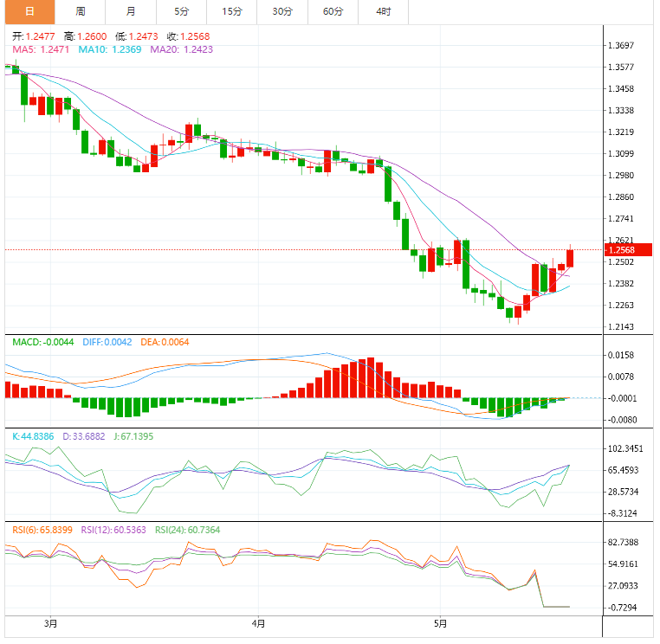Click the DIFF: 0.0042 indicator label

pos(107,343)
